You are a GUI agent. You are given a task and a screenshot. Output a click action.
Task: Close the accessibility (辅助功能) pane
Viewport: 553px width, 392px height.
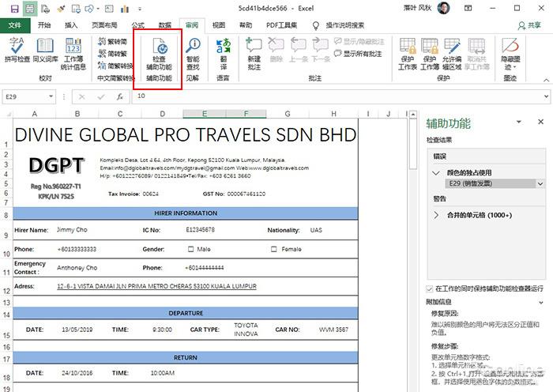coord(540,122)
